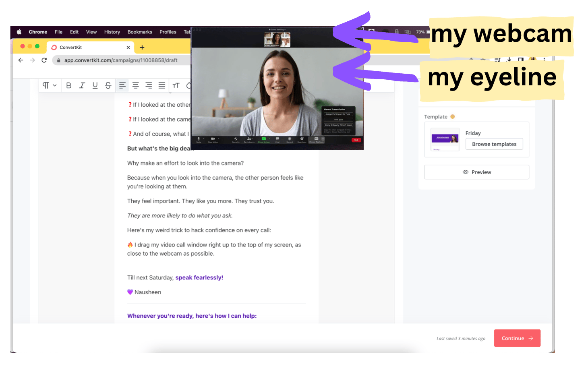Start Record in Zoom toolbar
Viewport: 588px width, 368px height.
click(290, 140)
